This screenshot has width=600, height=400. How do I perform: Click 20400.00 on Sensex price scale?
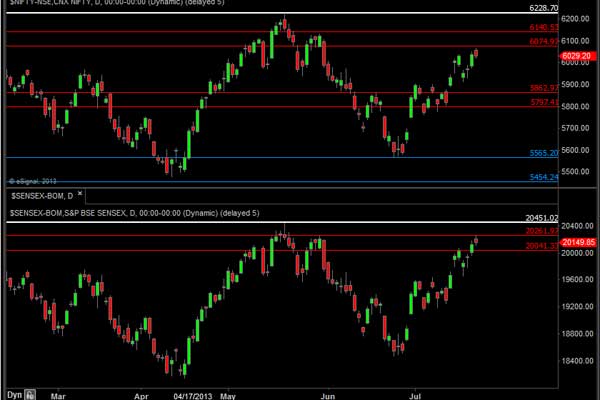tap(577, 226)
